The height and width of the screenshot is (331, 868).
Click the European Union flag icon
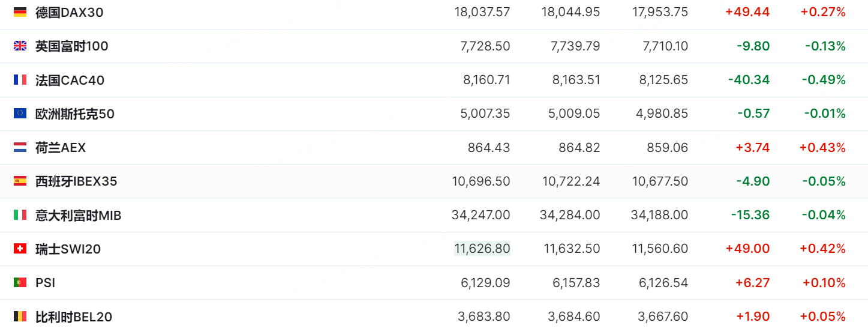point(20,114)
